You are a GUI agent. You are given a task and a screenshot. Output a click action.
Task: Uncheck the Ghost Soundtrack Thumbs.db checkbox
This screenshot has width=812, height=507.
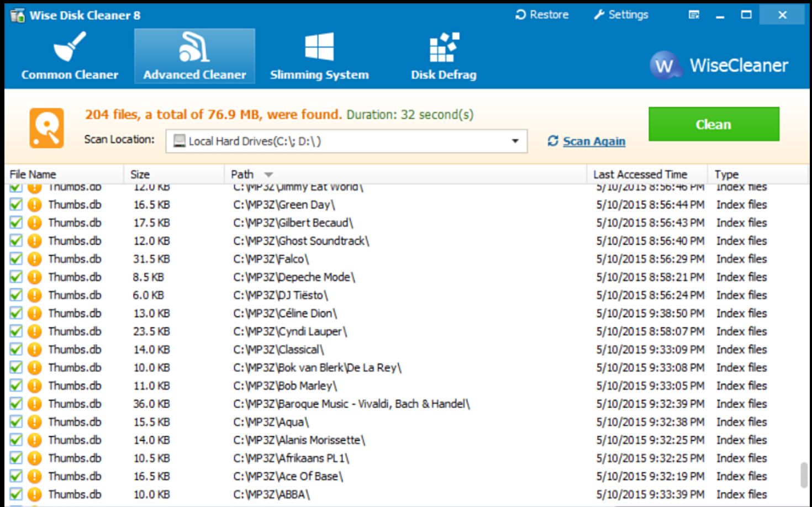pyautogui.click(x=16, y=241)
